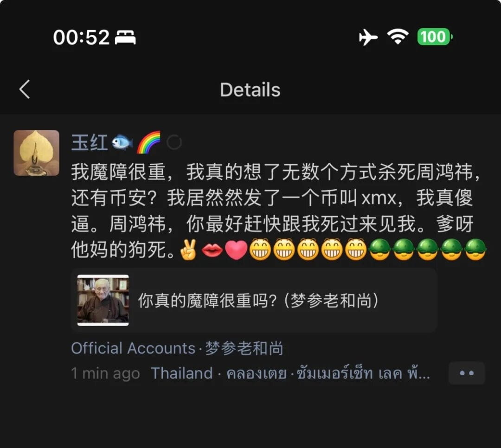Tap the Wi-Fi status icon
Image resolution: width=501 pixels, height=448 pixels.
click(398, 37)
